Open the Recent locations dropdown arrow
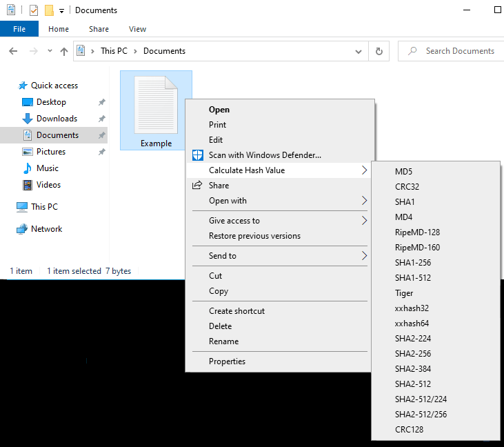The height and width of the screenshot is (447, 504). tap(50, 51)
